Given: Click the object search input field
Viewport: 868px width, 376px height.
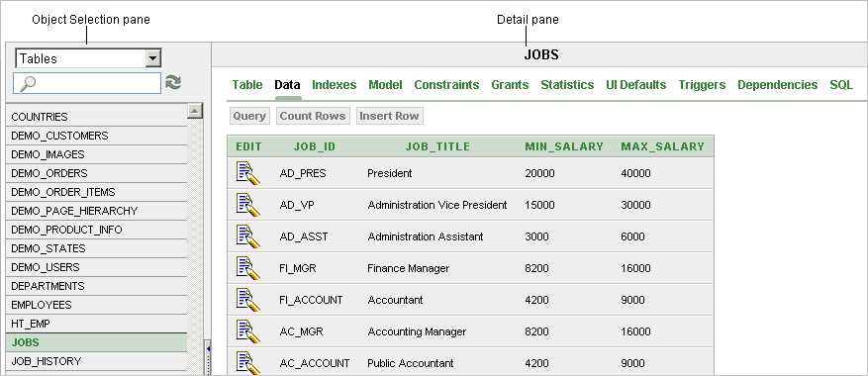Looking at the screenshot, I should click(87, 82).
